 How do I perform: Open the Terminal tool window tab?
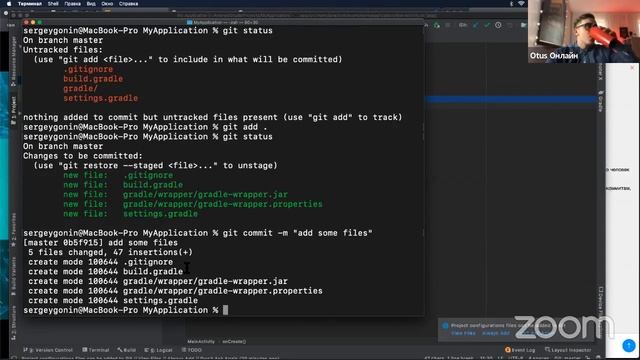coord(96,350)
